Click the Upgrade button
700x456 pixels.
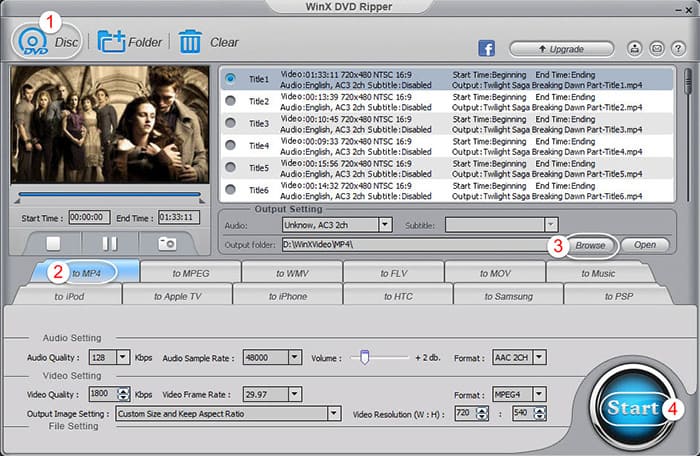coord(562,49)
